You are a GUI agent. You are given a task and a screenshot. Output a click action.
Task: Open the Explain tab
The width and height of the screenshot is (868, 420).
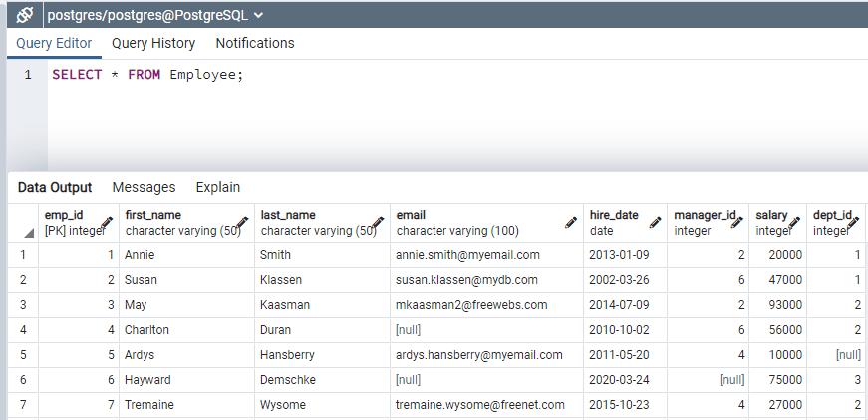[x=217, y=187]
